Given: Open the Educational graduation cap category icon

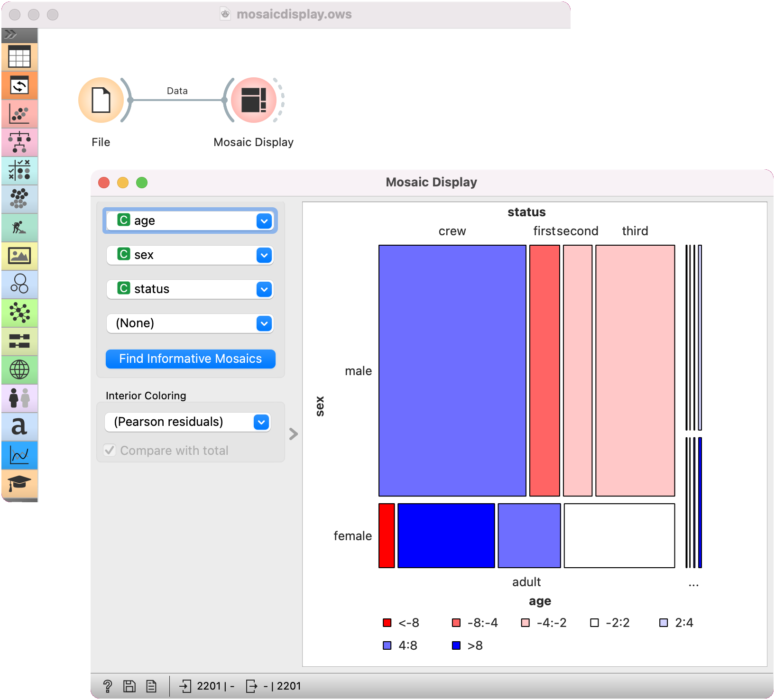Looking at the screenshot, I should pos(19,484).
